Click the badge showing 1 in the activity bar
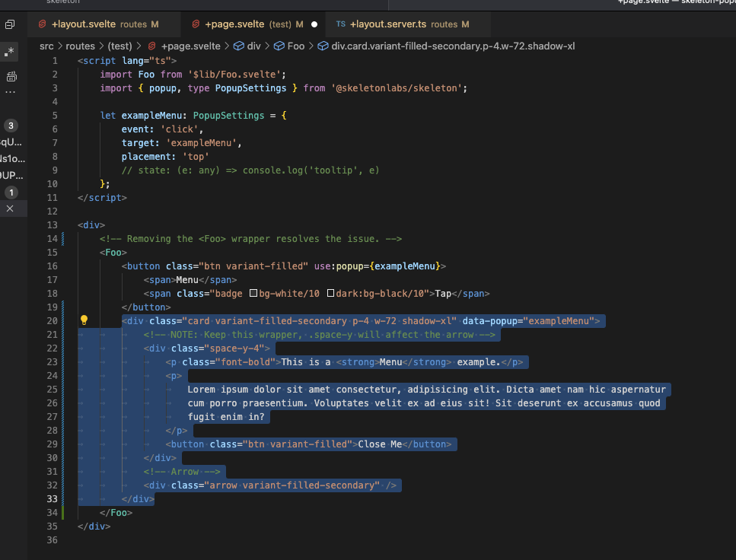 point(10,192)
